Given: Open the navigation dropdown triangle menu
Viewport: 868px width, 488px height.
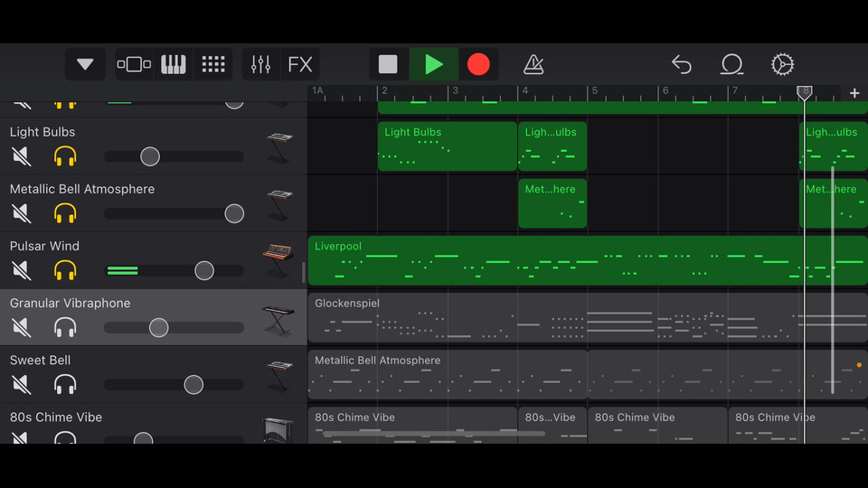Looking at the screenshot, I should 85,64.
